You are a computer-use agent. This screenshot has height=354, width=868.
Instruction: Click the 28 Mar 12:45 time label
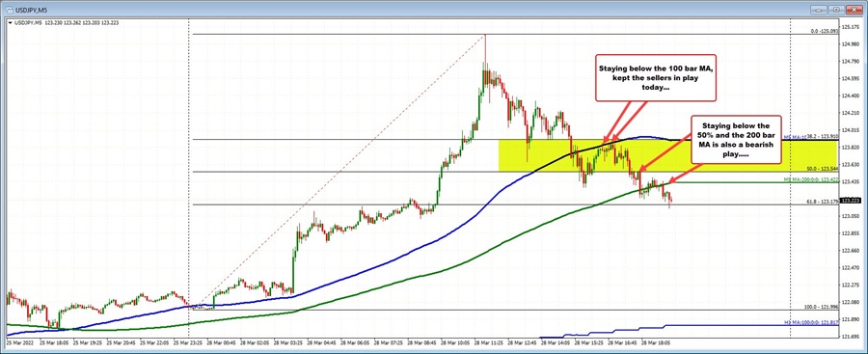522,343
